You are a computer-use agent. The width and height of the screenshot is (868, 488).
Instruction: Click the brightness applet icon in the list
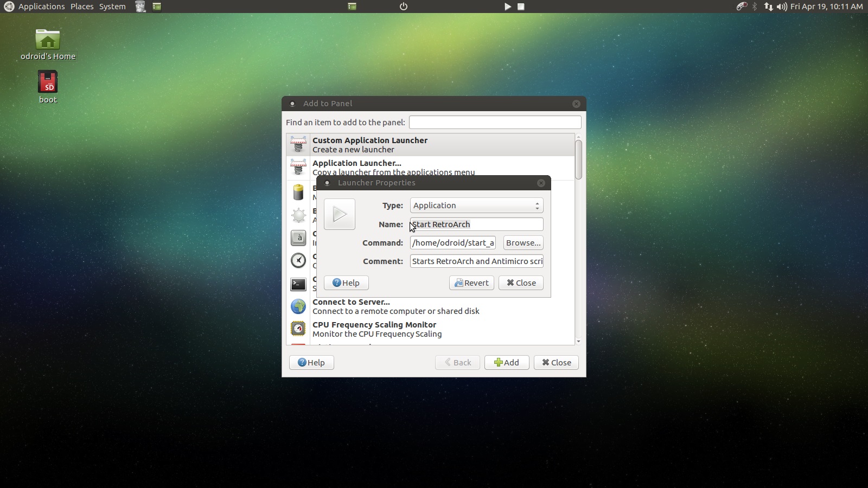pos(299,215)
